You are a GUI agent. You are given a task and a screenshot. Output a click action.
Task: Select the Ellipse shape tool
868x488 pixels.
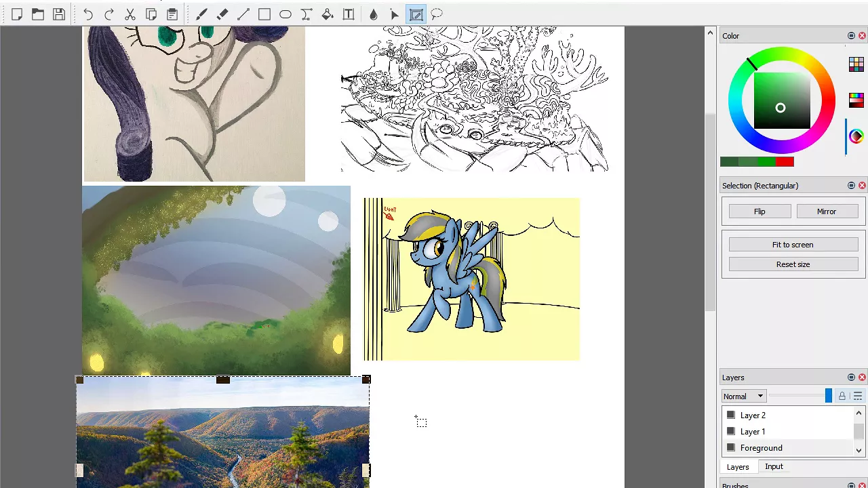285,14
